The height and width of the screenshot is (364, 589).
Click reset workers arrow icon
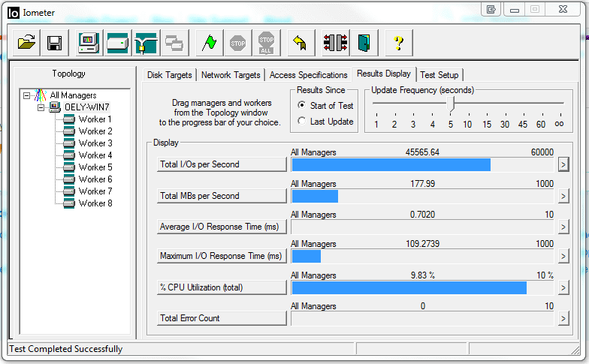click(x=301, y=43)
